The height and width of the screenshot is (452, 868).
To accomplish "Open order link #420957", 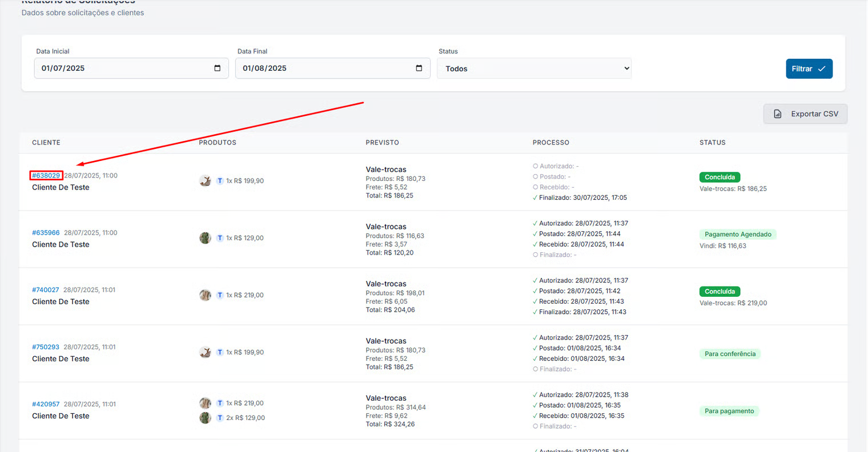I will point(46,404).
